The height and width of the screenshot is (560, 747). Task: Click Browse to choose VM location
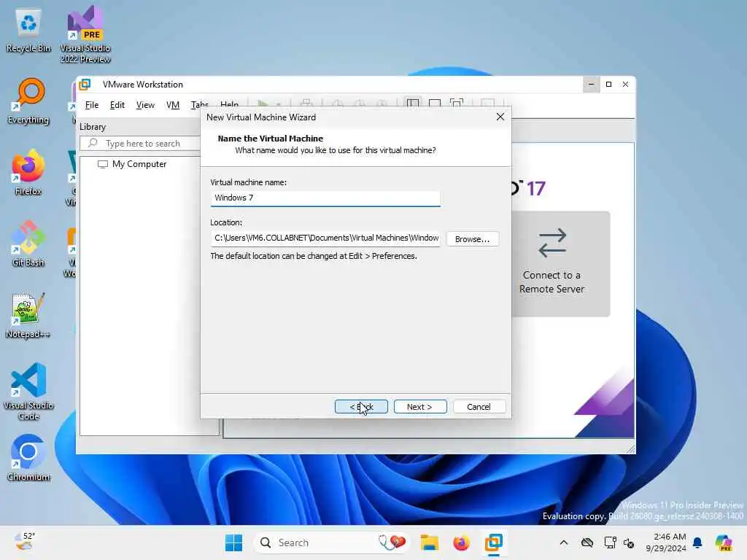pos(472,239)
